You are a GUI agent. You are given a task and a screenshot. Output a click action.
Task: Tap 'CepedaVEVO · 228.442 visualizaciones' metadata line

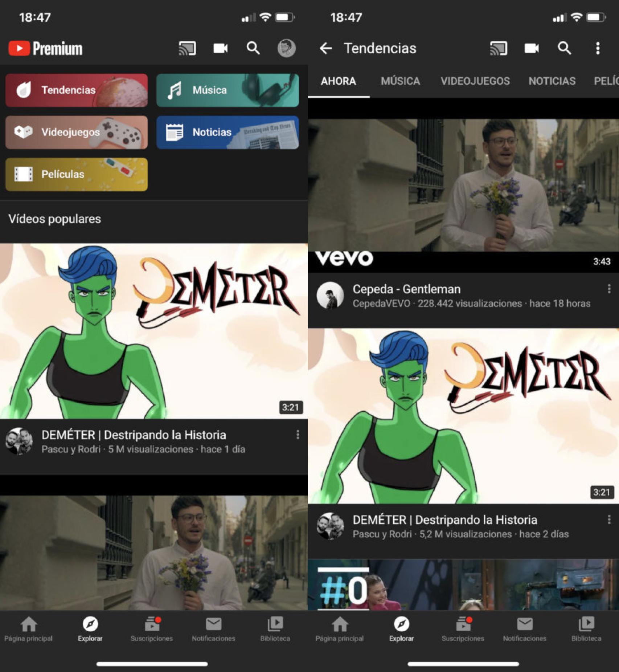(471, 303)
